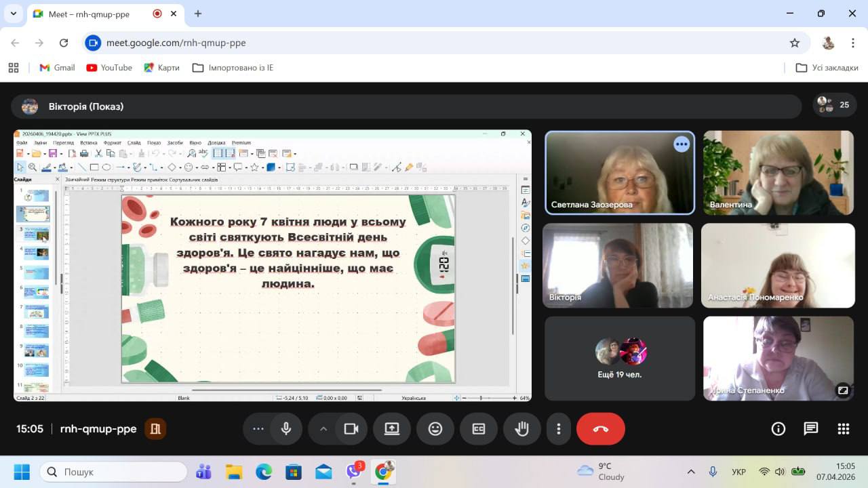The height and width of the screenshot is (488, 868).
Task: Bookmark this page with the star icon
Action: (x=795, y=43)
